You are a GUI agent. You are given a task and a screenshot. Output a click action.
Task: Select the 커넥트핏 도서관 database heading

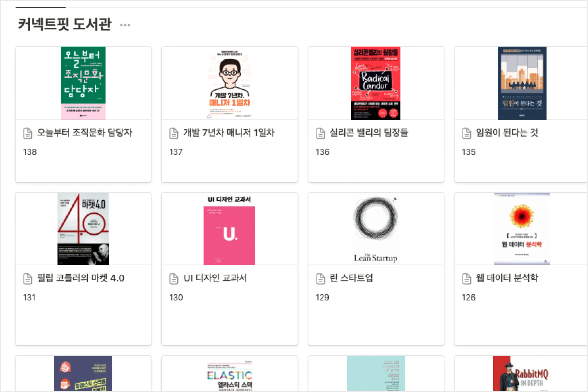(65, 24)
